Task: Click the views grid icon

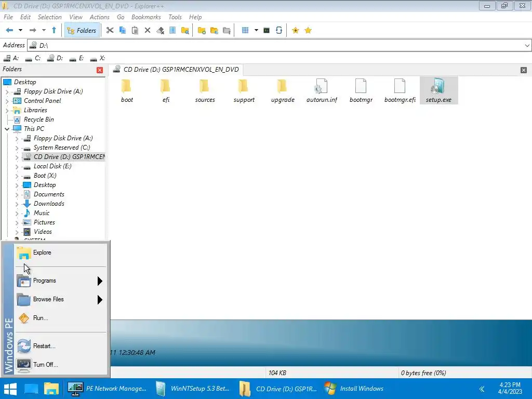Action: [245, 30]
